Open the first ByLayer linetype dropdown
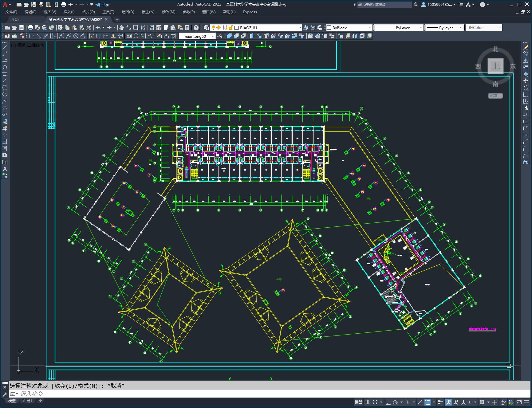532x408 pixels. [x=421, y=28]
